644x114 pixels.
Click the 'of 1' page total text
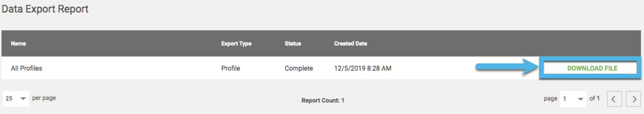pyautogui.click(x=594, y=98)
